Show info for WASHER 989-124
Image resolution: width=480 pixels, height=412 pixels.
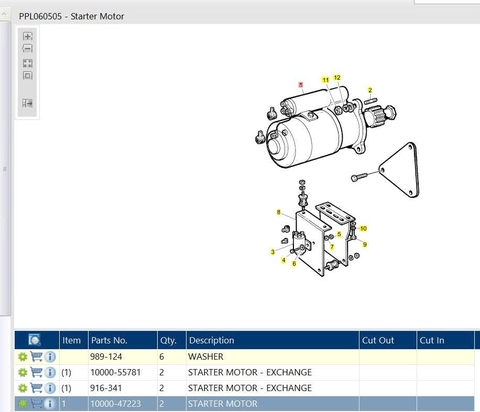(50, 357)
